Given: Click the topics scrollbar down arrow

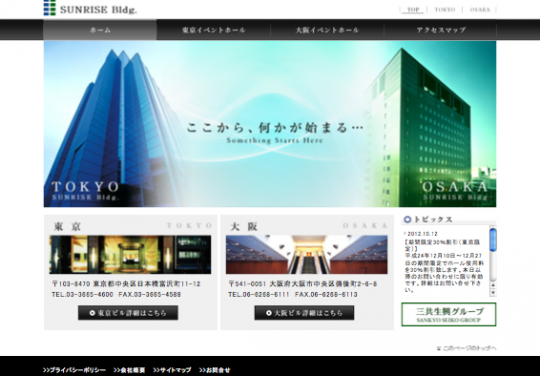Looking at the screenshot, I should point(493,293).
